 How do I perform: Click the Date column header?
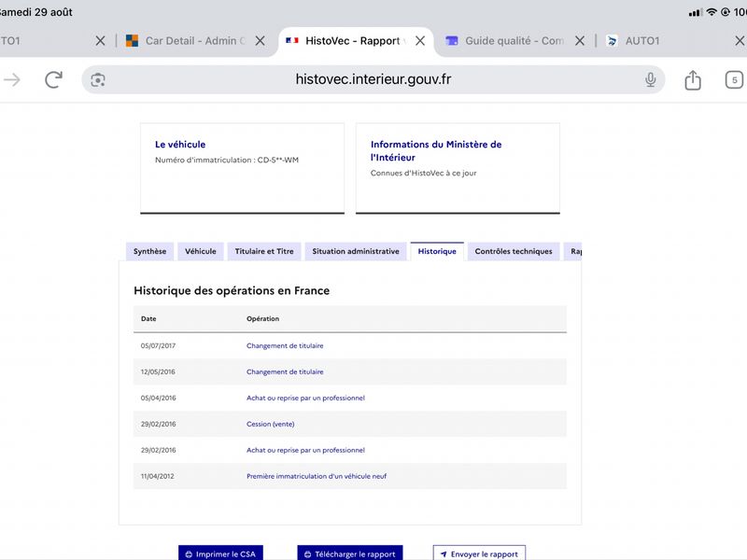tap(148, 318)
